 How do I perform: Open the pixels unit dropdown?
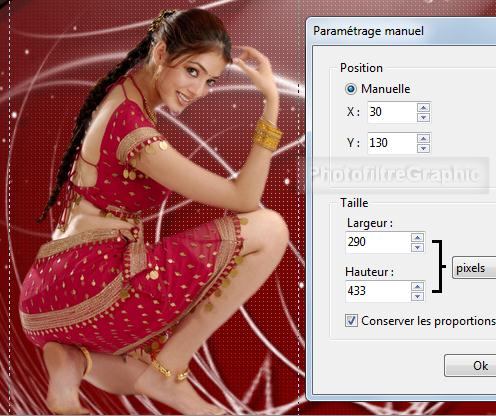474,268
